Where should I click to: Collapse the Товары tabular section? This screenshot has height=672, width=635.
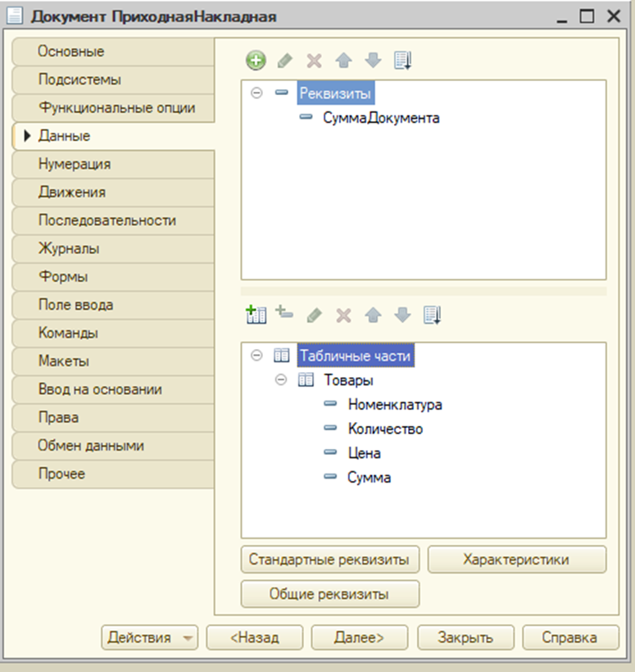[281, 379]
